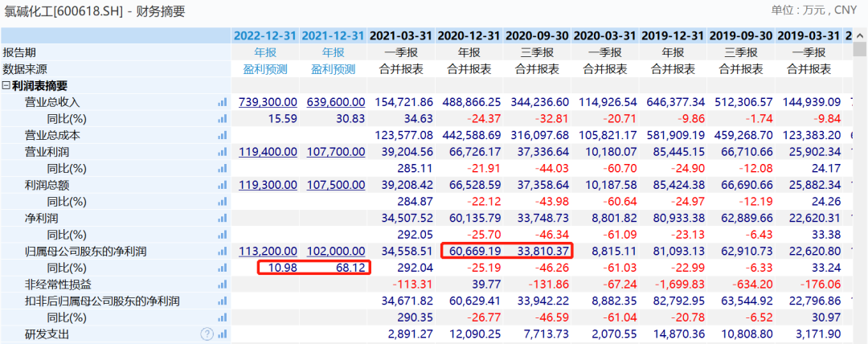Click the 报告期 row label
Image resolution: width=868 pixels, height=344 pixels.
[19, 52]
